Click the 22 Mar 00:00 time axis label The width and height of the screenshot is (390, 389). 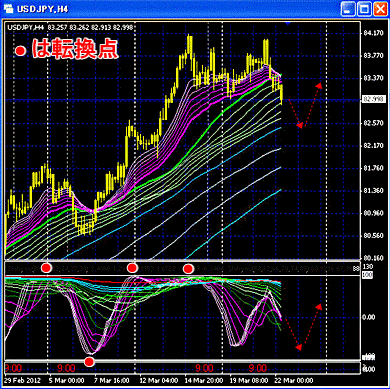pyautogui.click(x=294, y=381)
